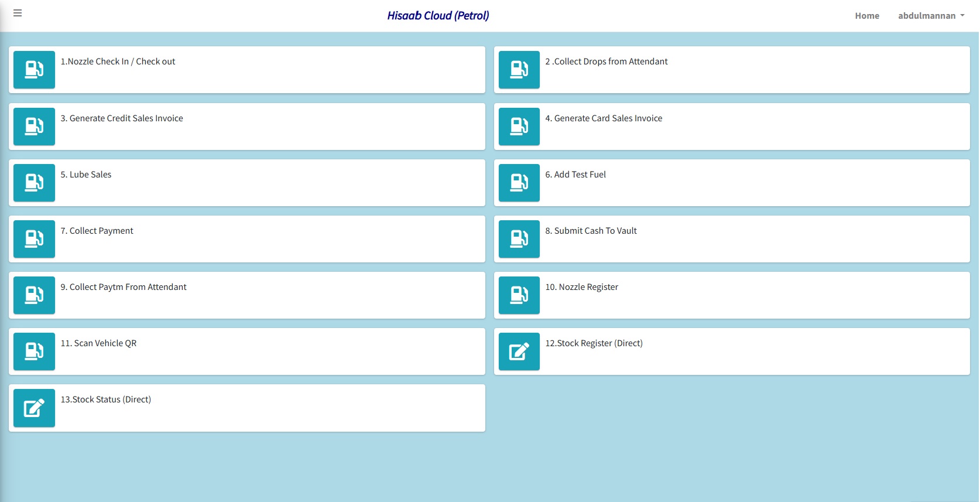Click edit icon for Stock Status (Direct)
980x502 pixels.
[34, 408]
